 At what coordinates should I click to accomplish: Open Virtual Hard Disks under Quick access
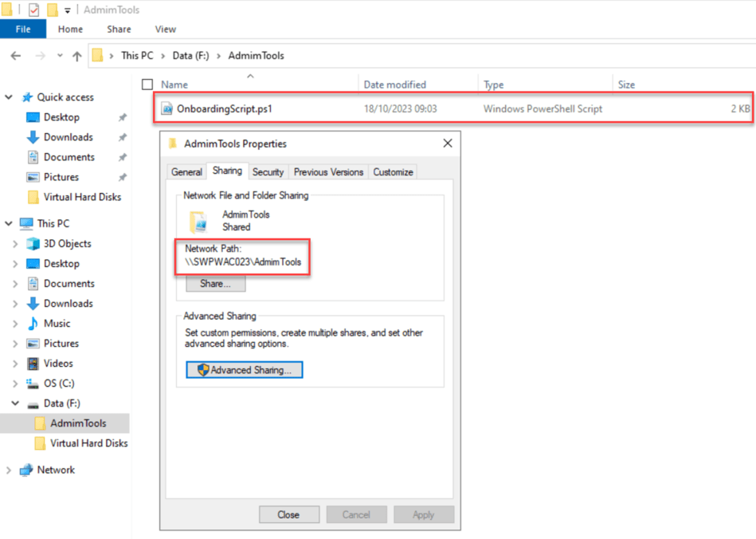tap(83, 197)
